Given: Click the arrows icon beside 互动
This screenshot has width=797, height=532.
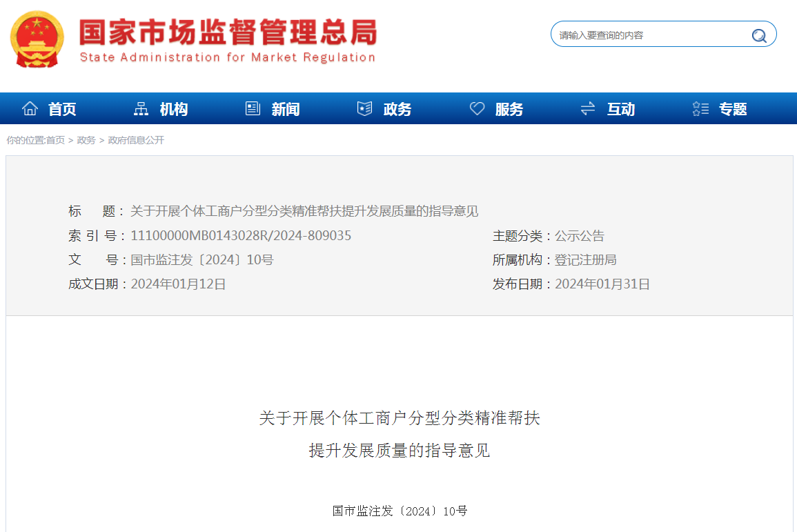Looking at the screenshot, I should pos(588,108).
